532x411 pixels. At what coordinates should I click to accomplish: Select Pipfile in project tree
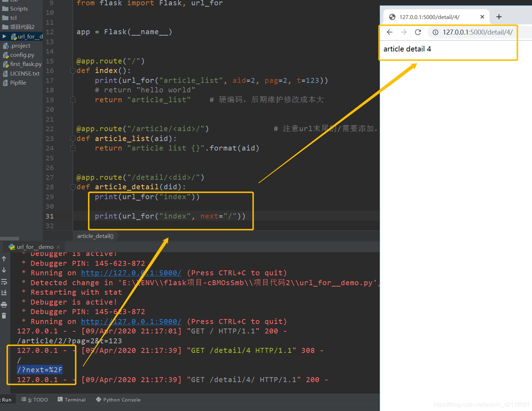pyautogui.click(x=14, y=82)
